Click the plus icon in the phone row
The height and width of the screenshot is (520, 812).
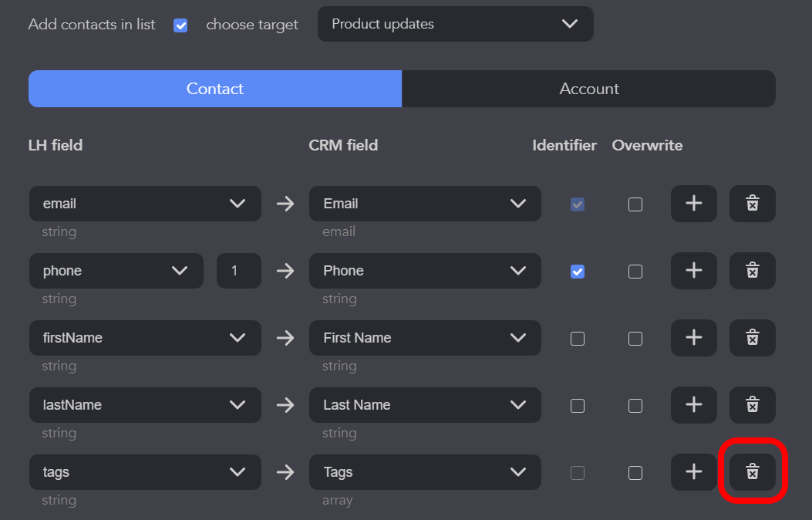point(693,271)
